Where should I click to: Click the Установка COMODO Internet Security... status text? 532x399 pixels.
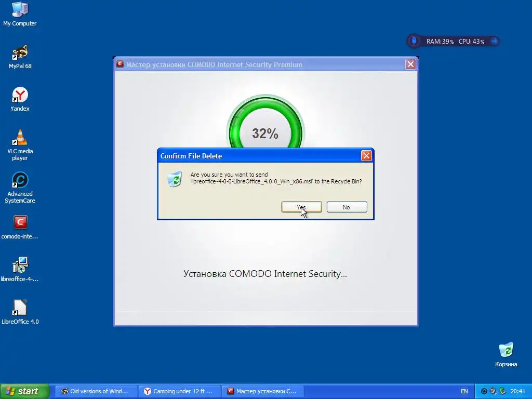click(265, 274)
